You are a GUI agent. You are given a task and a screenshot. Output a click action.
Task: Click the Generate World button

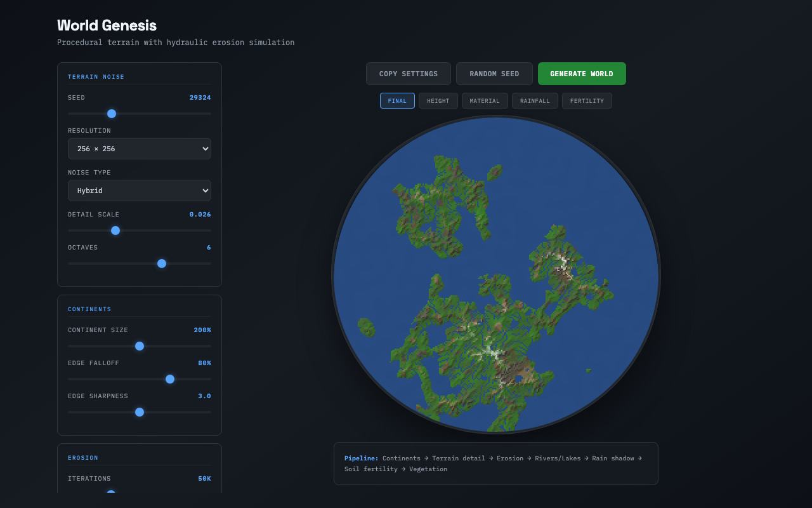pos(581,74)
